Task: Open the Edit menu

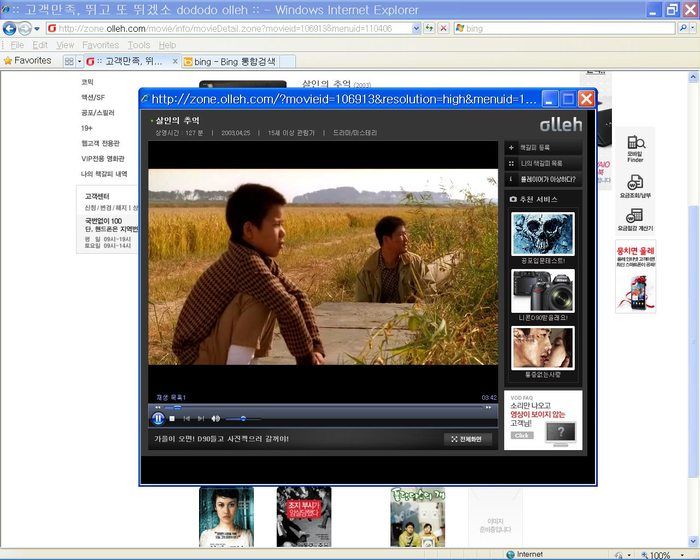Action: pyautogui.click(x=40, y=45)
